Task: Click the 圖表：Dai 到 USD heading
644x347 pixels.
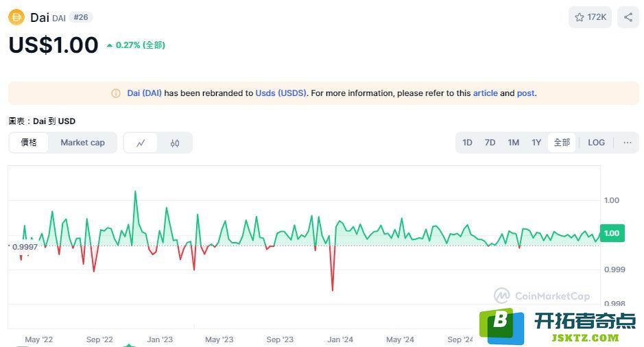Action: (42, 121)
